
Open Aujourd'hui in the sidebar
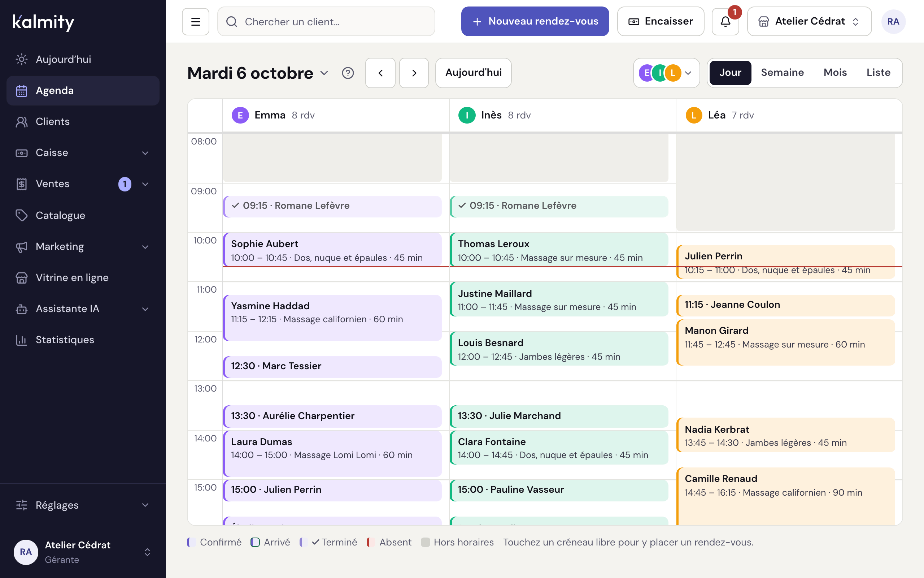83,59
